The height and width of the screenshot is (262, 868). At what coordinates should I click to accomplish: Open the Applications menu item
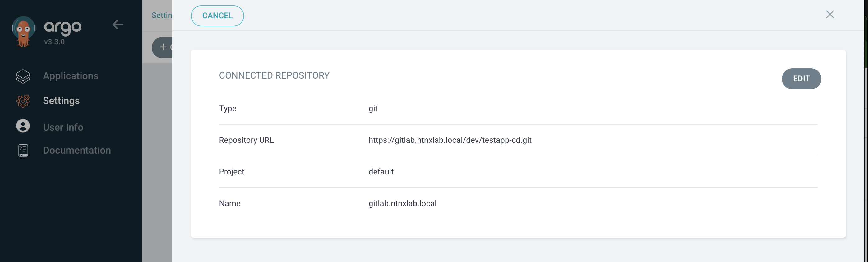[71, 76]
